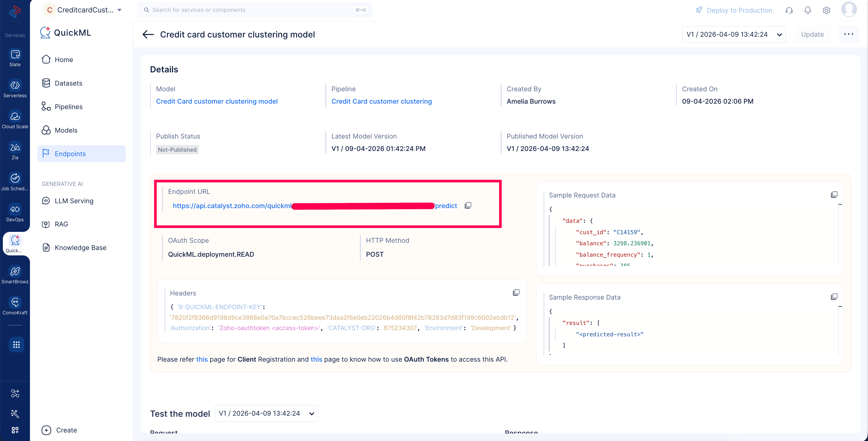
Task: Open the Slate service
Action: pyautogui.click(x=15, y=58)
